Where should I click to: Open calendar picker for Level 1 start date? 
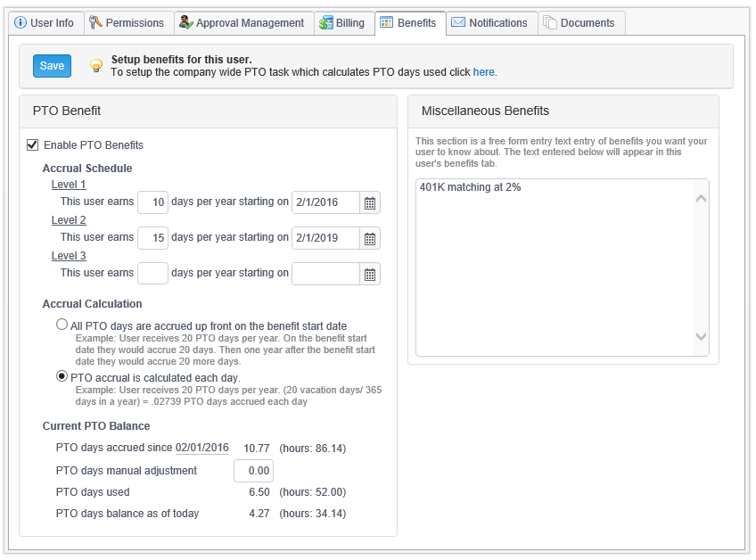(x=370, y=202)
